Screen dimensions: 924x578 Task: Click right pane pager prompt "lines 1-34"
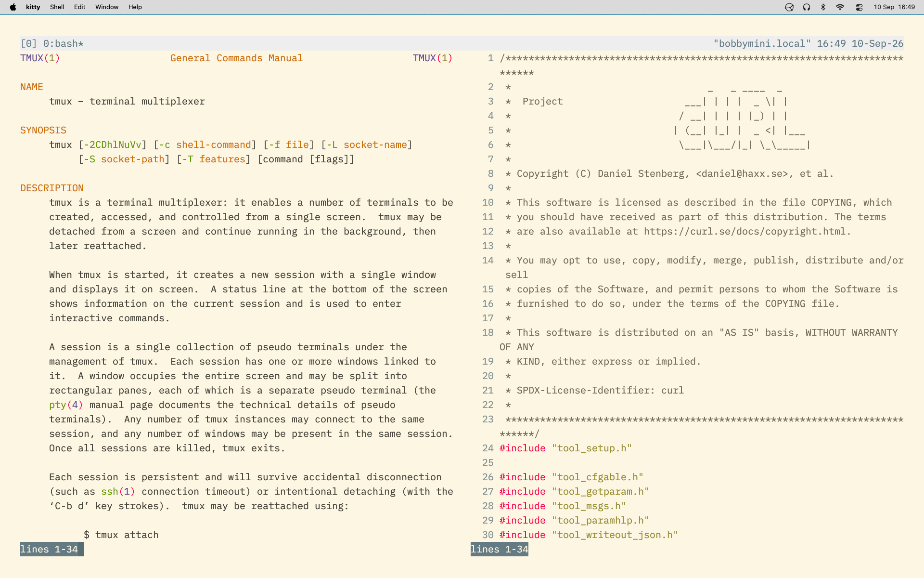(500, 550)
